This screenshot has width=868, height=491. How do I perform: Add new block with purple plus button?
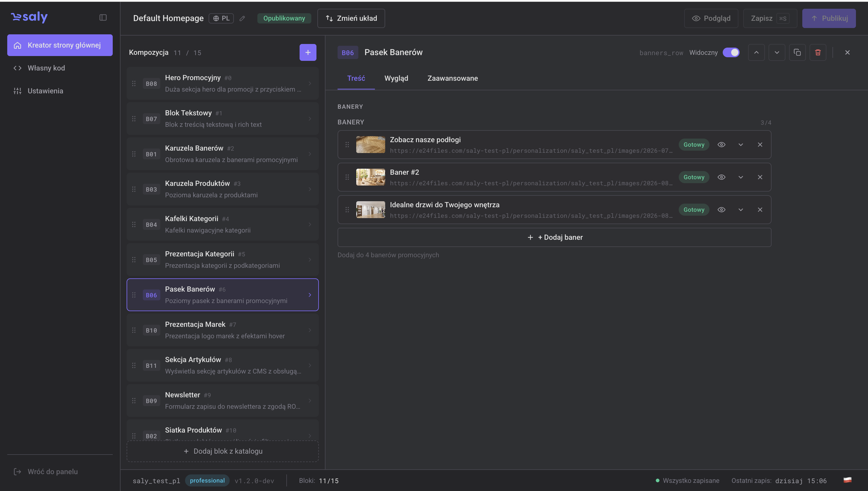tap(308, 52)
